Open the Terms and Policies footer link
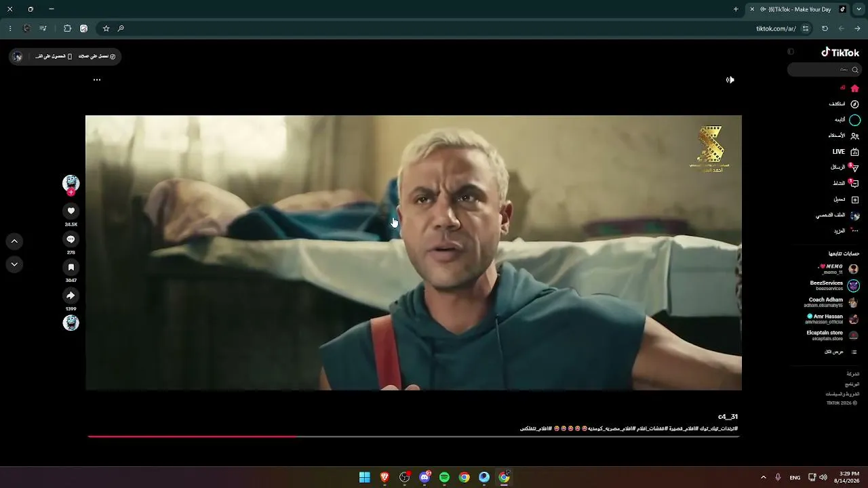Screen dimensions: 868x488 [x=842, y=394]
